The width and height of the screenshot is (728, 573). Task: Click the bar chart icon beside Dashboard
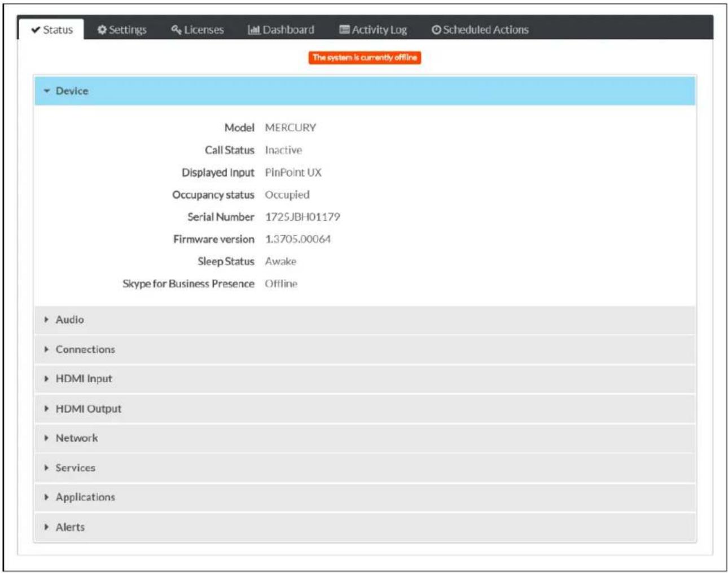click(x=254, y=29)
